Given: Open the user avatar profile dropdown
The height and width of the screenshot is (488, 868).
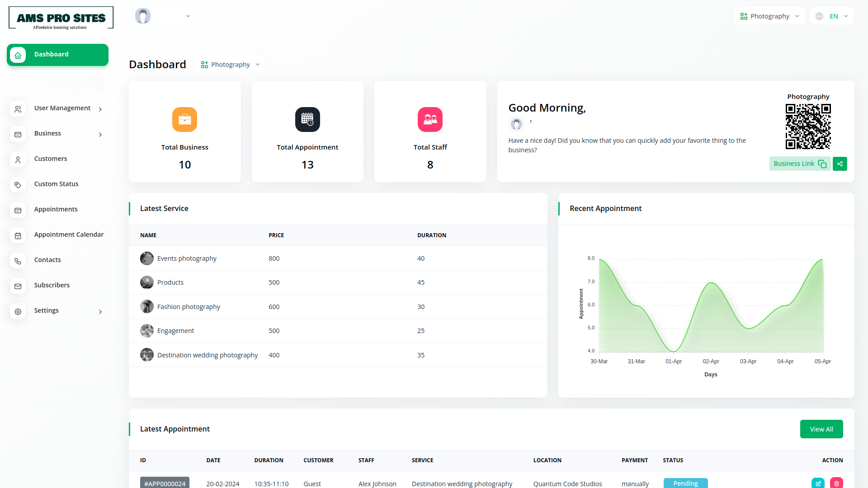Looking at the screenshot, I should (x=163, y=16).
